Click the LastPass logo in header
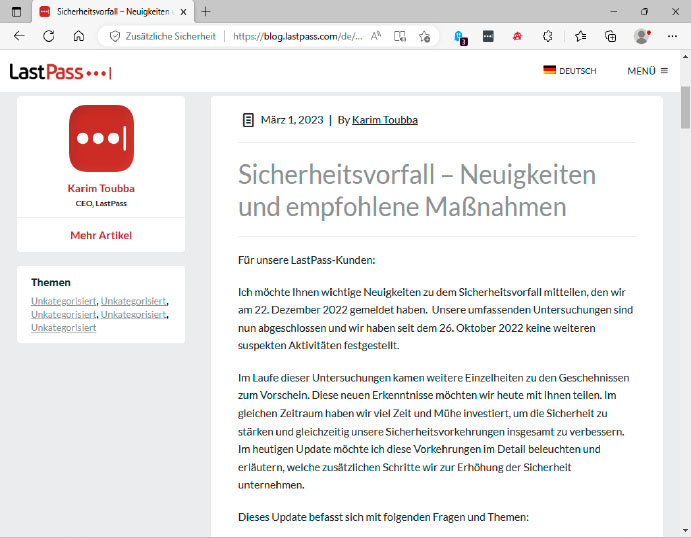The height and width of the screenshot is (538, 691). (x=60, y=72)
